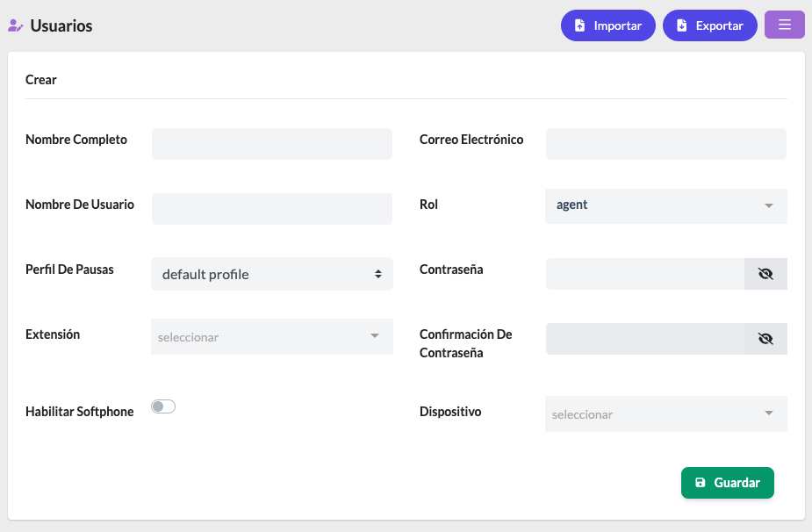Viewport: 812px width, 532px height.
Task: Click the Exportar button
Action: pos(710,25)
